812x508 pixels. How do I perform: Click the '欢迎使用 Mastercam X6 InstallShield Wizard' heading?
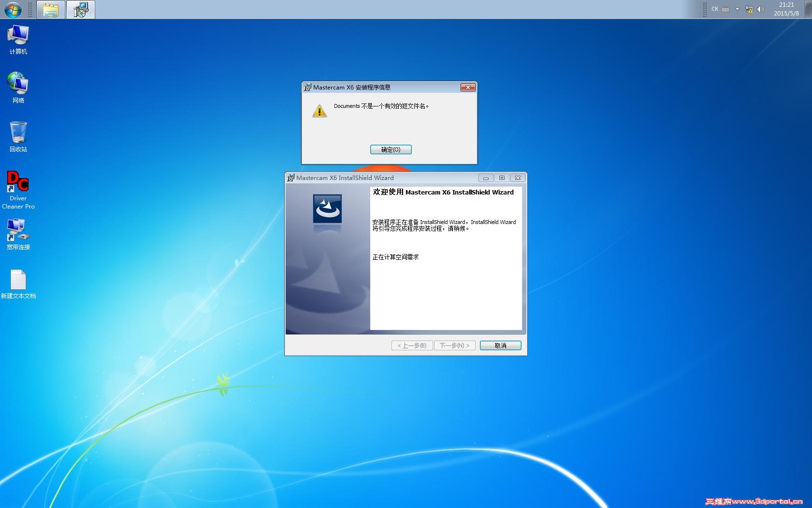(443, 192)
